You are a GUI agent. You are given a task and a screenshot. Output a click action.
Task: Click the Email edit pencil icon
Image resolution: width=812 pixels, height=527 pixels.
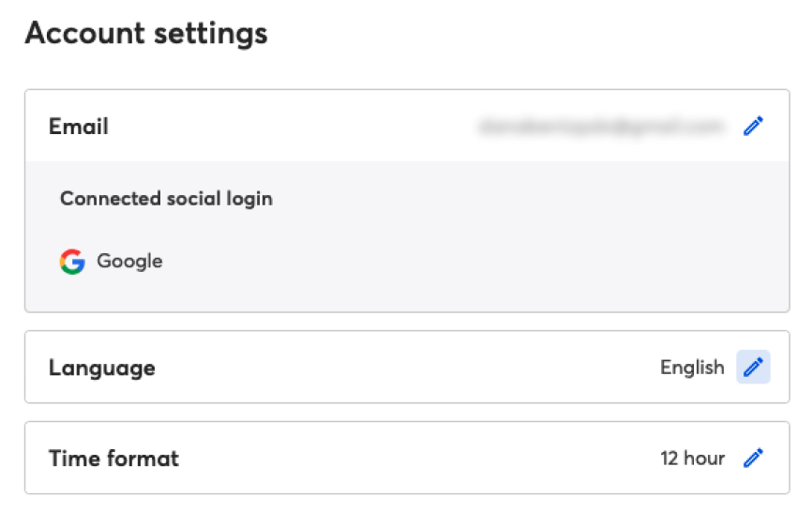[753, 126]
